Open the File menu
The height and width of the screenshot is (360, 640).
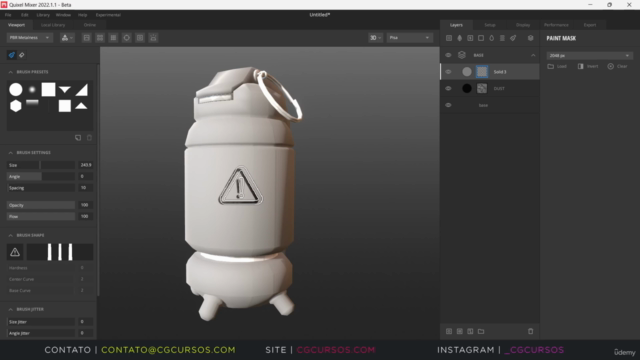click(x=8, y=15)
